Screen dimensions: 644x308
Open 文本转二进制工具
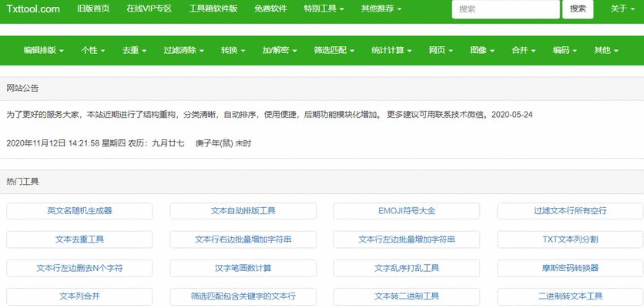point(407,296)
